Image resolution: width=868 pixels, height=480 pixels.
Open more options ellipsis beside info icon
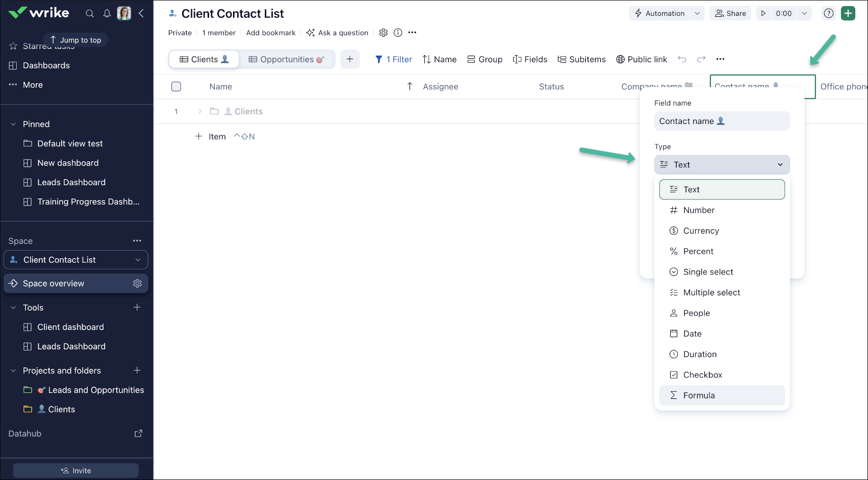point(413,33)
